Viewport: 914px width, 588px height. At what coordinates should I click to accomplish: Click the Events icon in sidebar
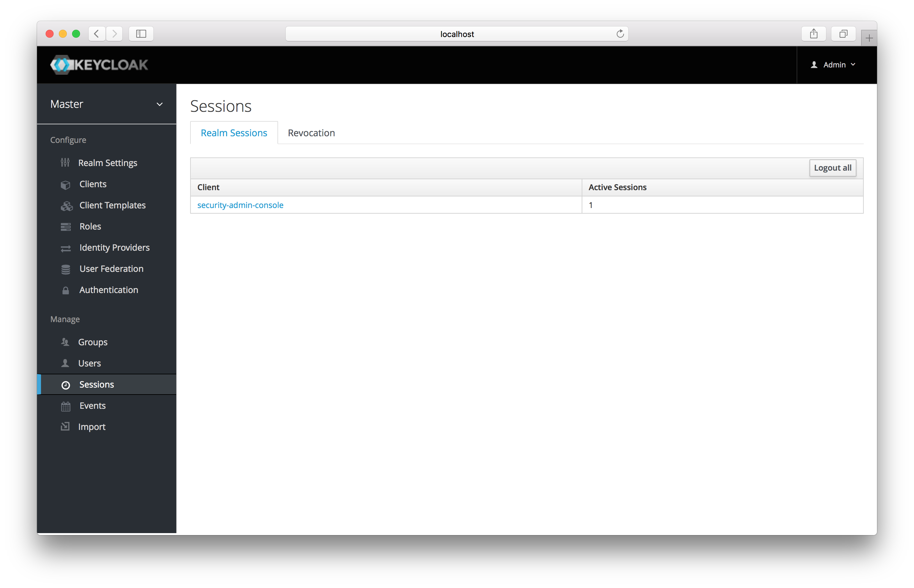click(x=65, y=405)
